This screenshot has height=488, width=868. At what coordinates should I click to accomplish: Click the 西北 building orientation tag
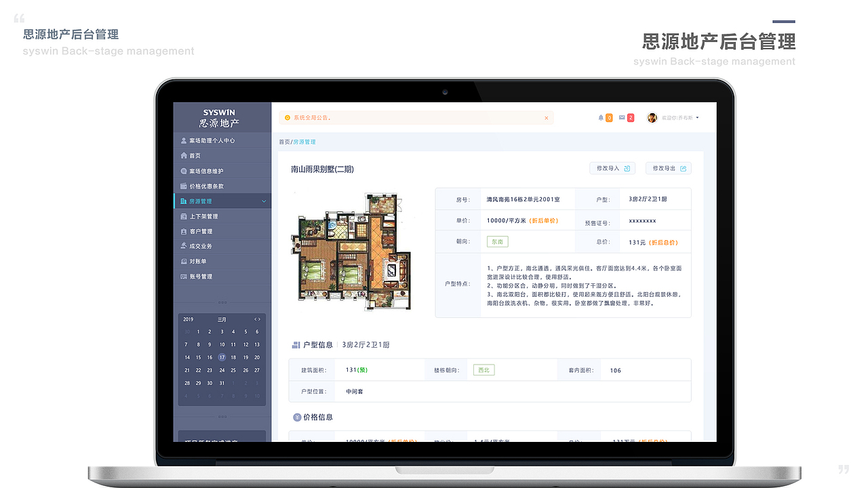pos(484,370)
